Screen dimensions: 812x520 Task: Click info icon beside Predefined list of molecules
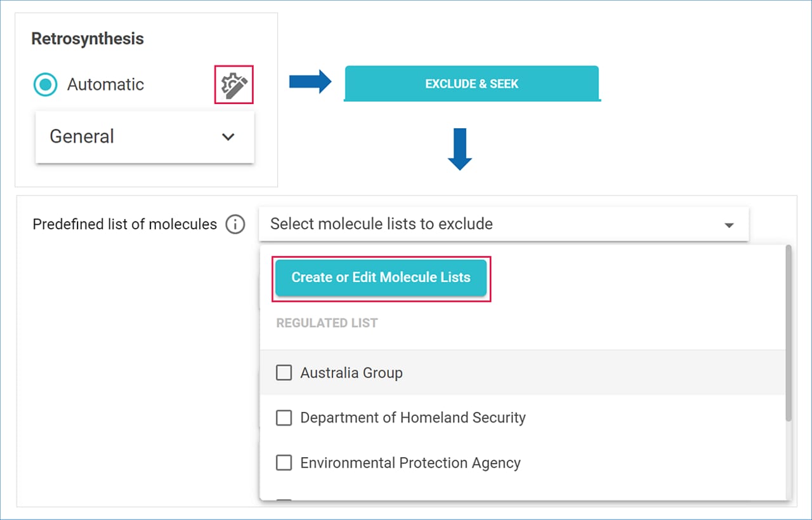tap(235, 224)
